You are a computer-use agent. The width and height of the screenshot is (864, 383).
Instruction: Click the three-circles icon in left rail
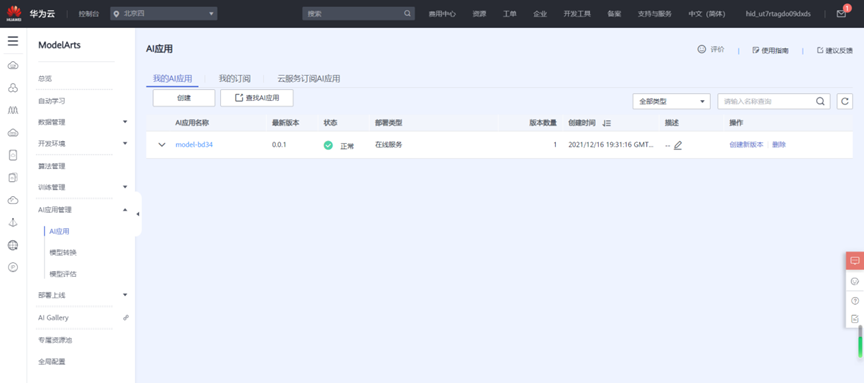coord(13,88)
